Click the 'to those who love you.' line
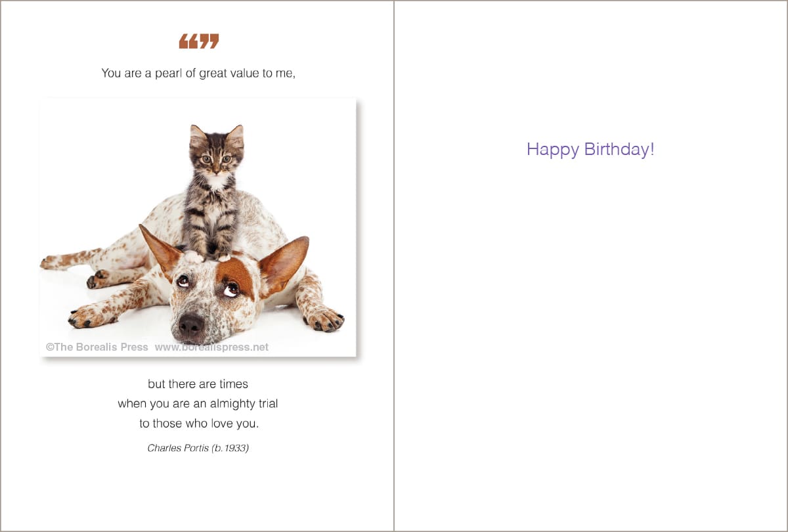Viewport: 788px width, 532px height. pyautogui.click(x=199, y=424)
